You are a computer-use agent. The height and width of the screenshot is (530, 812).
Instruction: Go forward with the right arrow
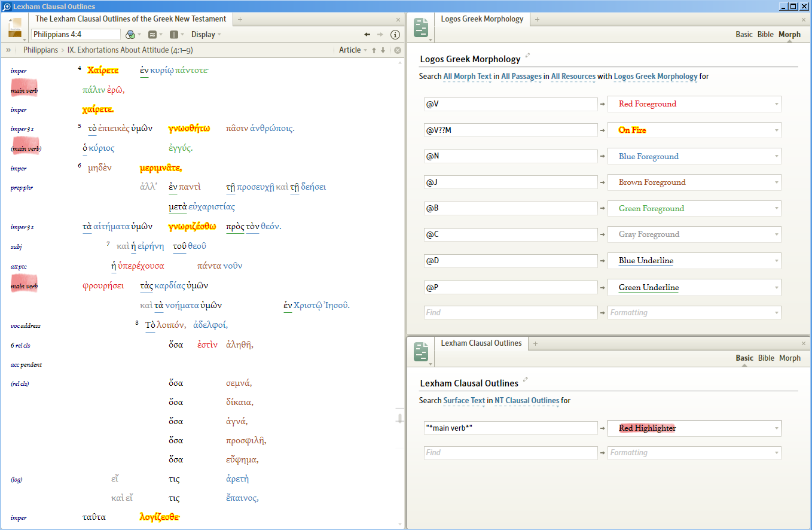click(380, 35)
